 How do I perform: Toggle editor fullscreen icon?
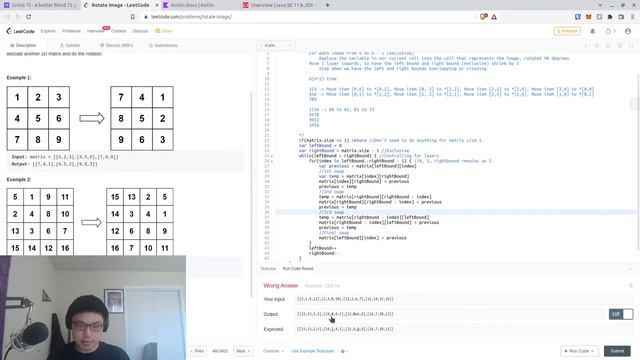[631, 45]
